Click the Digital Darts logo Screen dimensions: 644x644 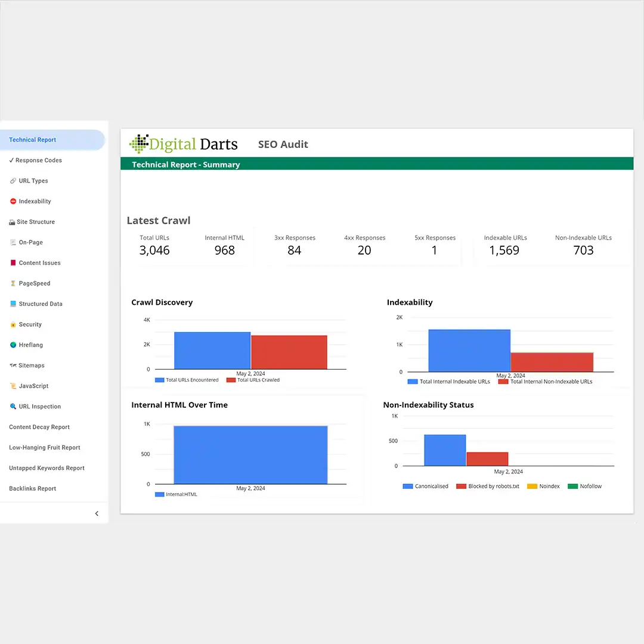click(184, 144)
